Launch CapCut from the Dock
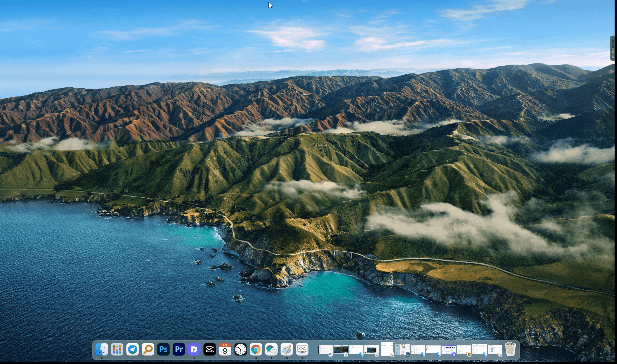This screenshot has width=617, height=364. point(210,349)
